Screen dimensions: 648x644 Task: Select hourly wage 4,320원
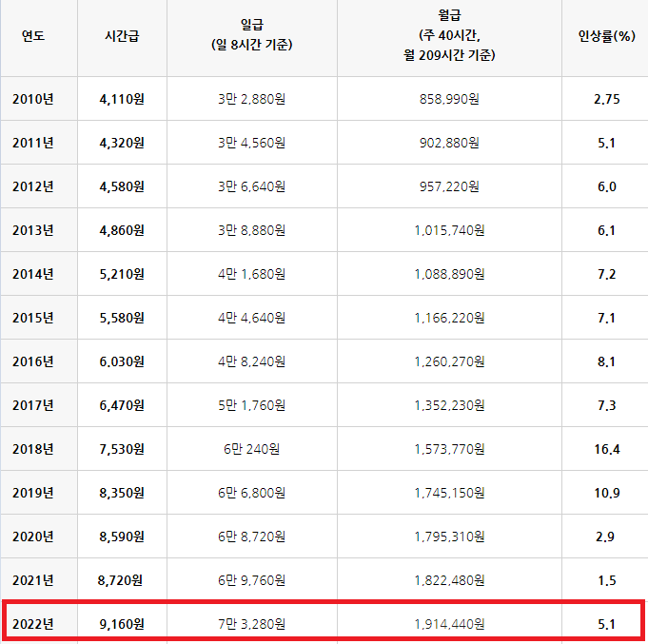coord(122,143)
